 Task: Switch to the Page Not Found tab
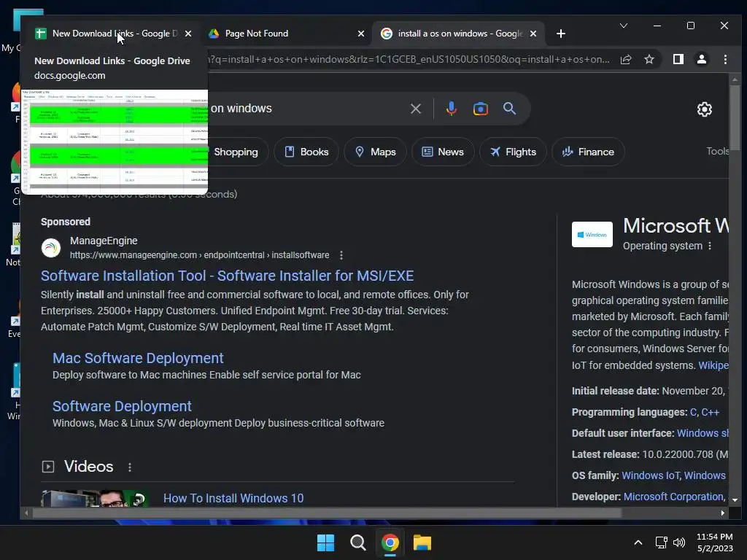(286, 34)
